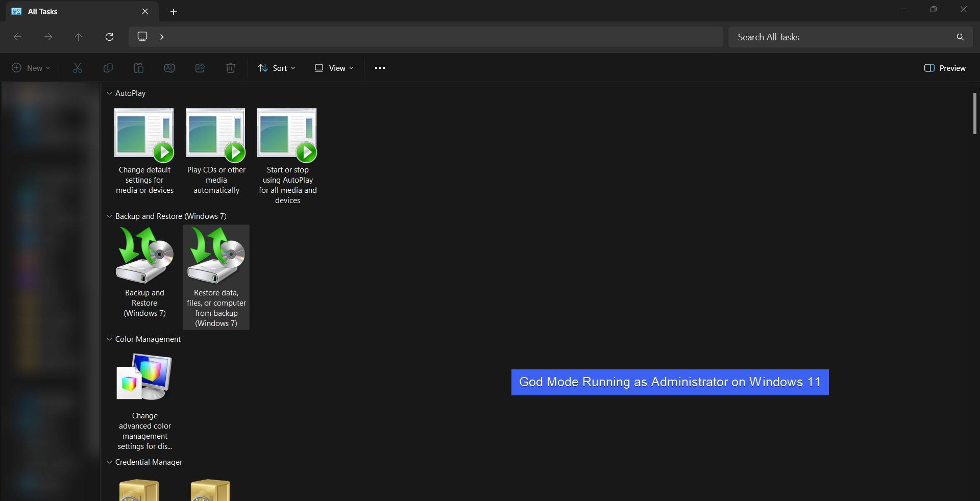This screenshot has height=501, width=980.
Task: Click the Rename toolbar icon
Action: coord(169,68)
